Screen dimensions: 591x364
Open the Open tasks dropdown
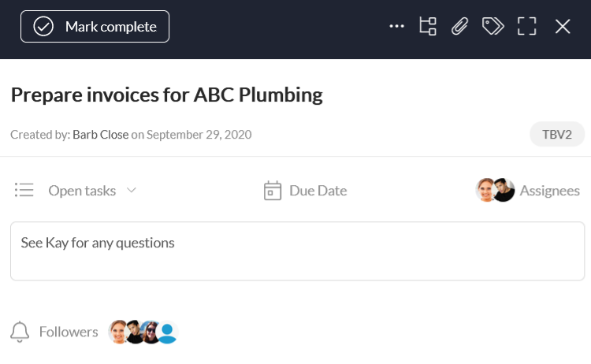pyautogui.click(x=82, y=191)
